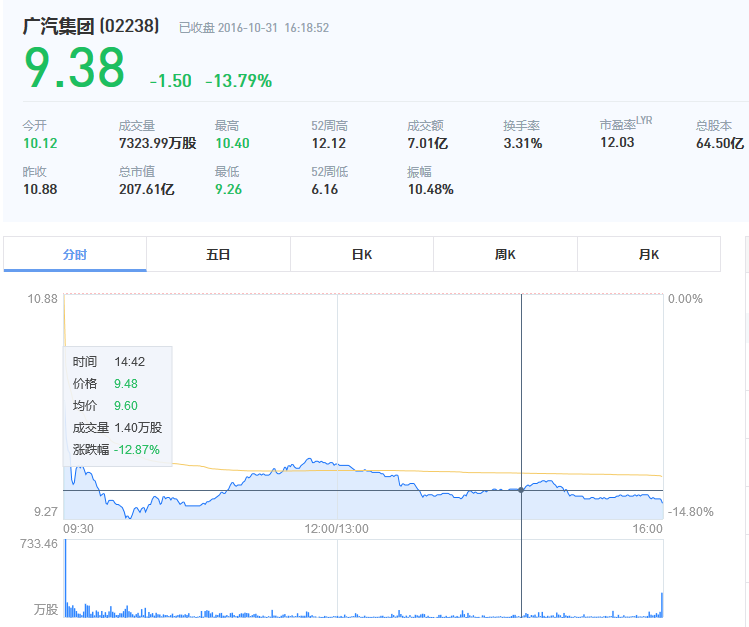This screenshot has height=627, width=749.
Task: Click the 10.88 y-axis label
Action: (x=42, y=299)
